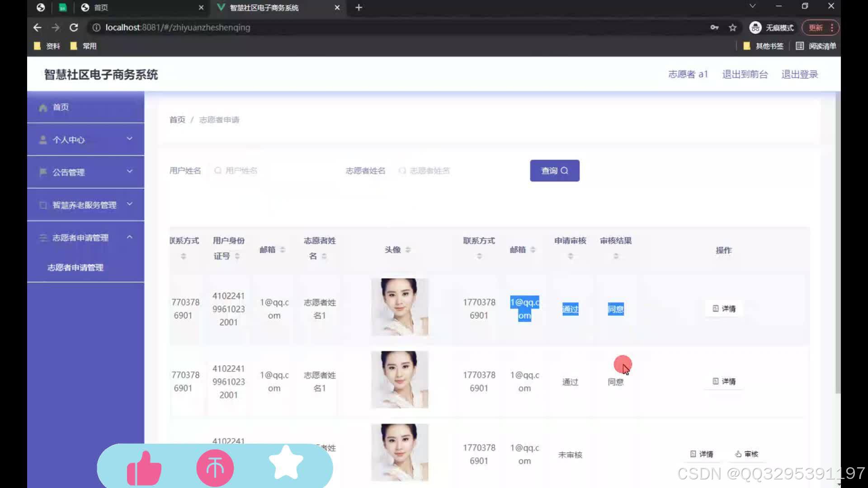Image resolution: width=868 pixels, height=488 pixels.
Task: Click second row avatar thumbnail
Action: [x=400, y=380]
